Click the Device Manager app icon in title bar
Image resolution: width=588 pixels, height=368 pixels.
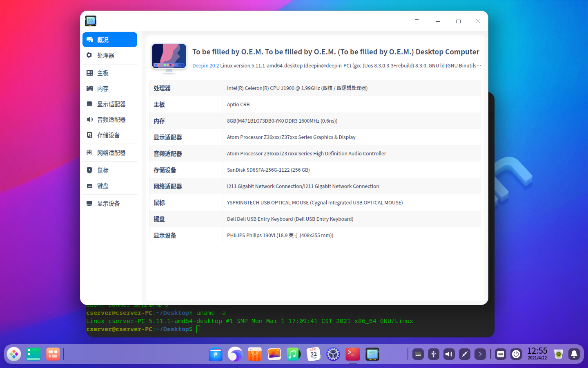click(x=91, y=21)
